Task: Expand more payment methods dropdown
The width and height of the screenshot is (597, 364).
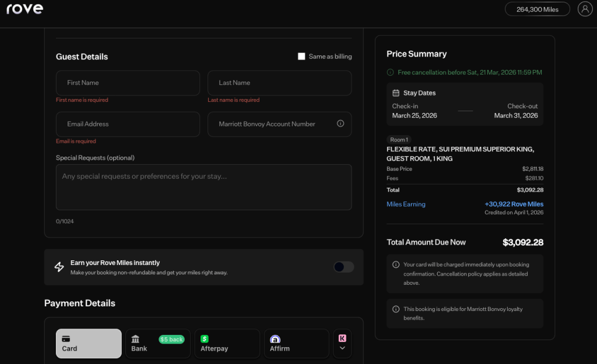Action: (x=342, y=343)
